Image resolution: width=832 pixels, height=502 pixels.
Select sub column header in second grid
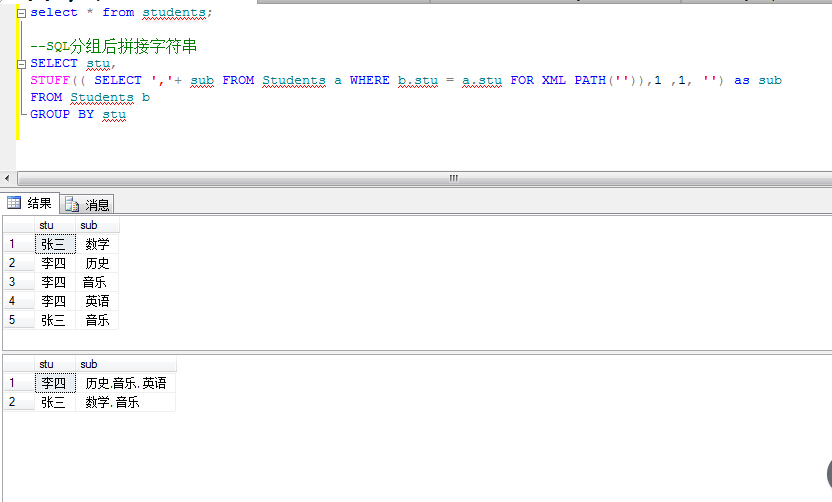tap(126, 364)
